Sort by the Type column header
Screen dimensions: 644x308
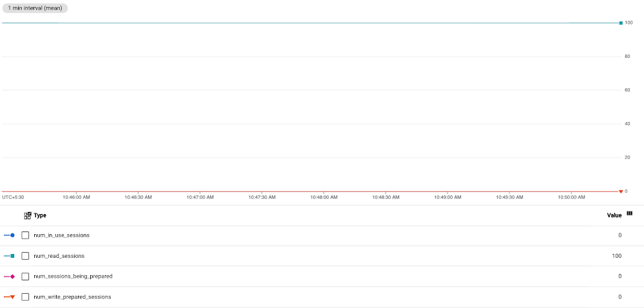[40, 215]
